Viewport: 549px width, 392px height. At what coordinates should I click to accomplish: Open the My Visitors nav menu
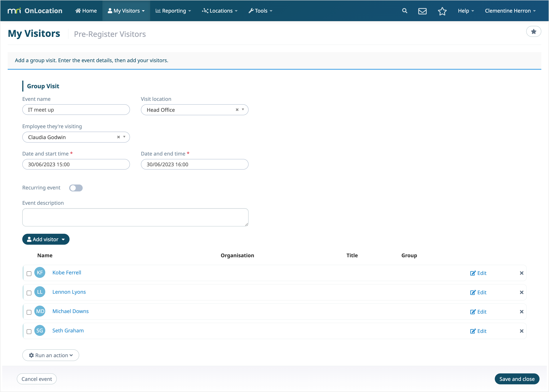(126, 11)
